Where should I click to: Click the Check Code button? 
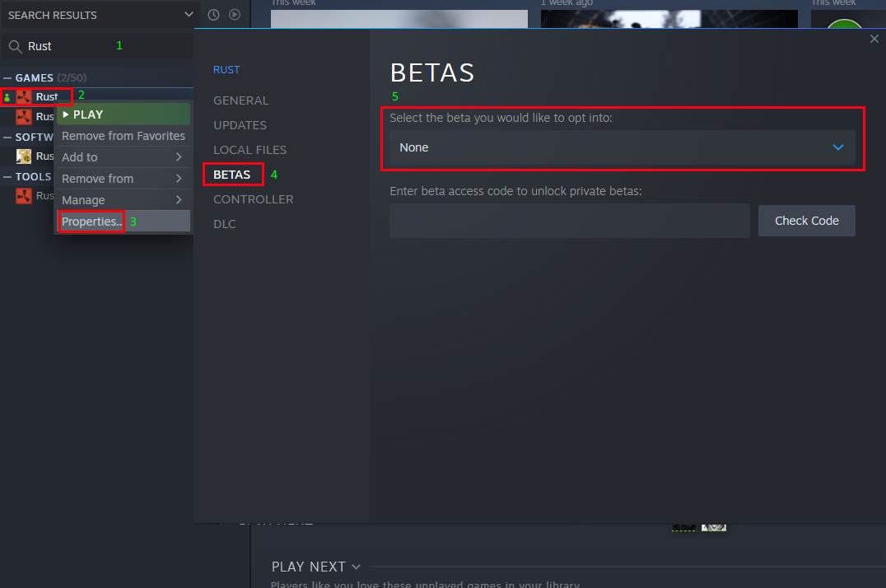tap(806, 221)
